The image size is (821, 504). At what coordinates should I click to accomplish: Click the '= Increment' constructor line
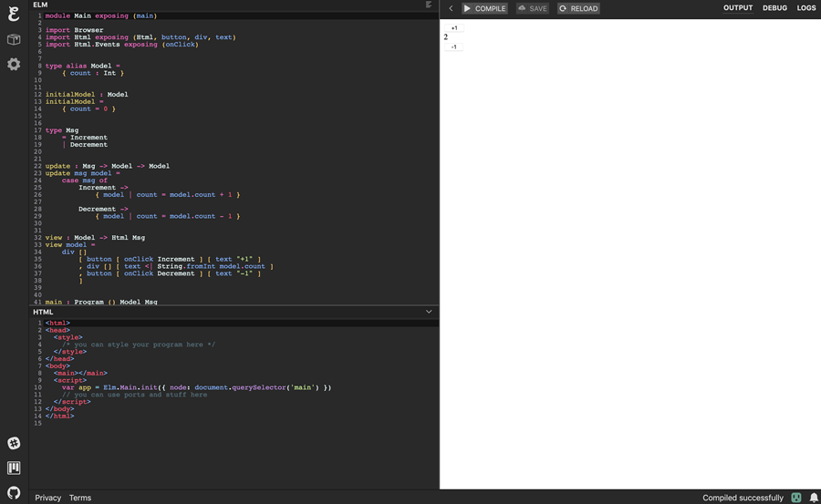pyautogui.click(x=84, y=138)
